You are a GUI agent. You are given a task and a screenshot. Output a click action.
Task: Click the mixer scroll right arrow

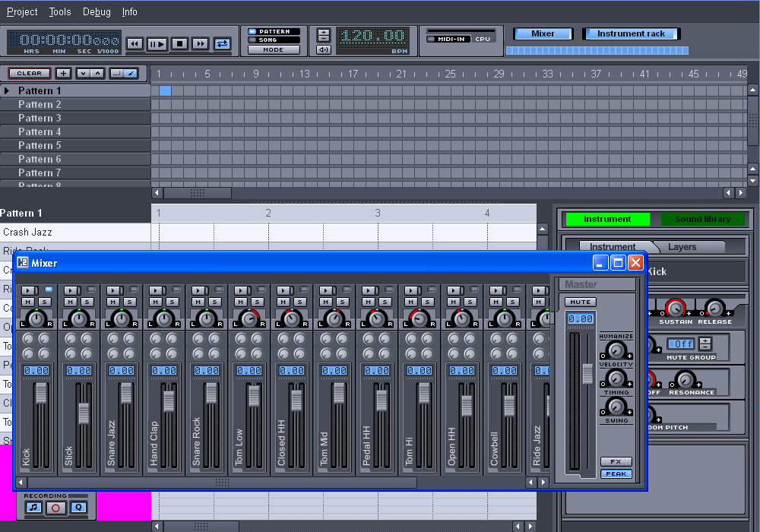543,482
